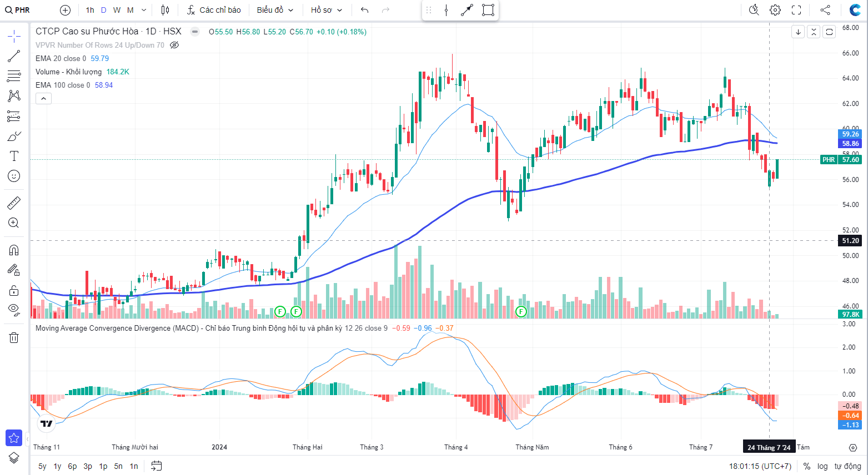Viewport: 868px width, 475px height.
Task: Select the D daily timeframe
Action: 104,10
